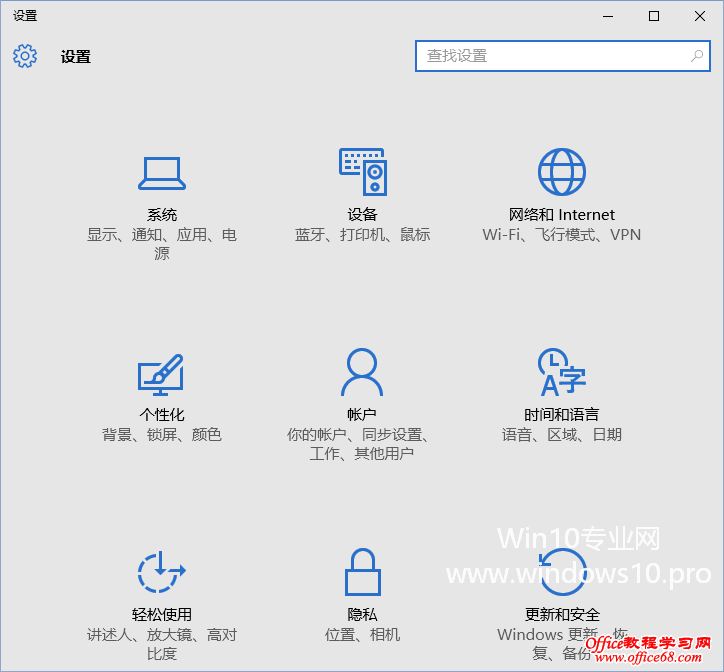The image size is (724, 672).
Task: Open the 帐户 person icon
Action: [x=362, y=372]
